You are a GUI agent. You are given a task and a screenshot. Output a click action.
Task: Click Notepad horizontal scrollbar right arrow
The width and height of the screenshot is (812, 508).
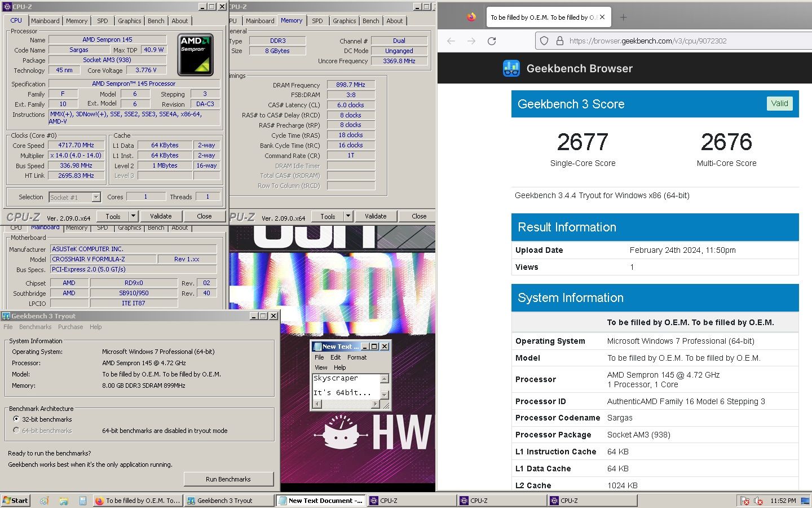[376, 404]
